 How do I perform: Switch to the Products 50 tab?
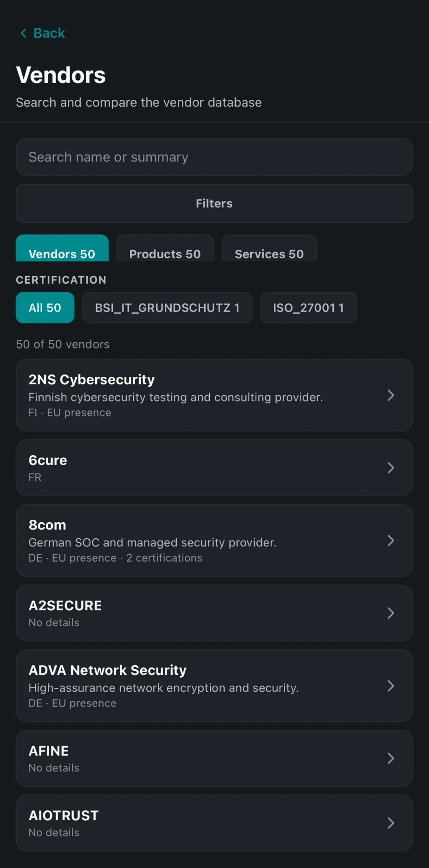tap(165, 248)
